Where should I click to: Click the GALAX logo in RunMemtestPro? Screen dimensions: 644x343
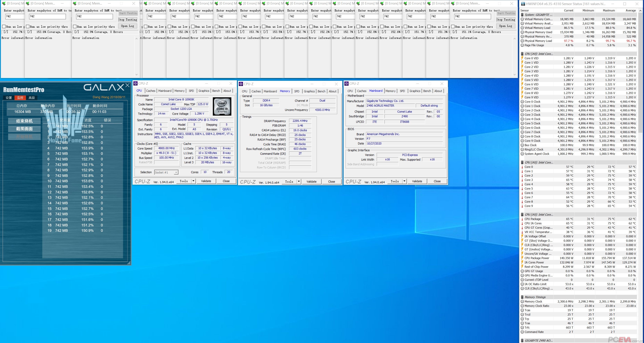point(104,87)
